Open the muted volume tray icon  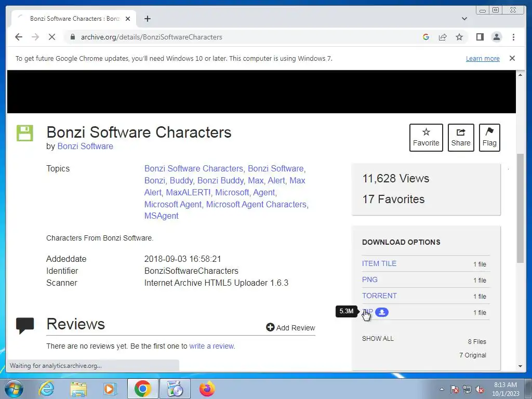480,390
